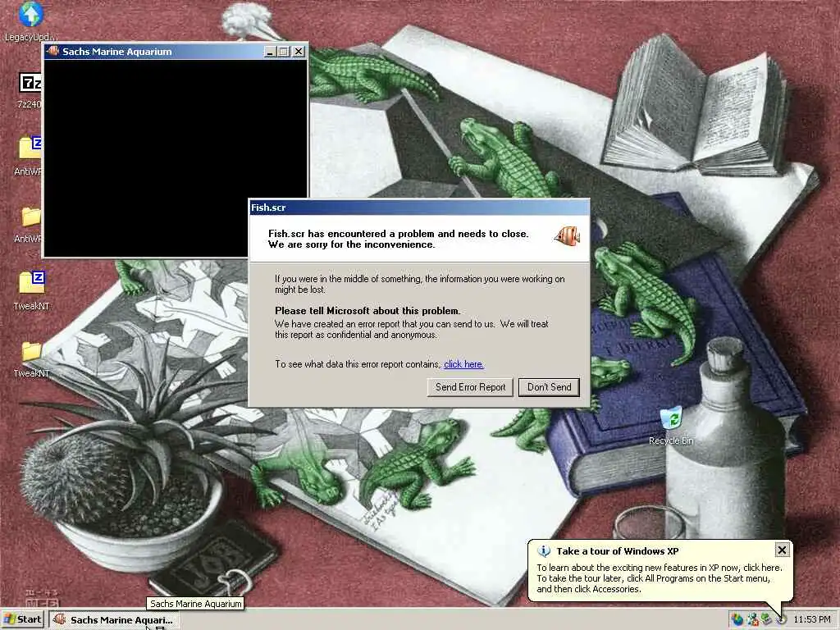Choose Don't Send in Fish.scr dialog
Image resolution: width=840 pixels, height=630 pixels.
pyautogui.click(x=549, y=387)
